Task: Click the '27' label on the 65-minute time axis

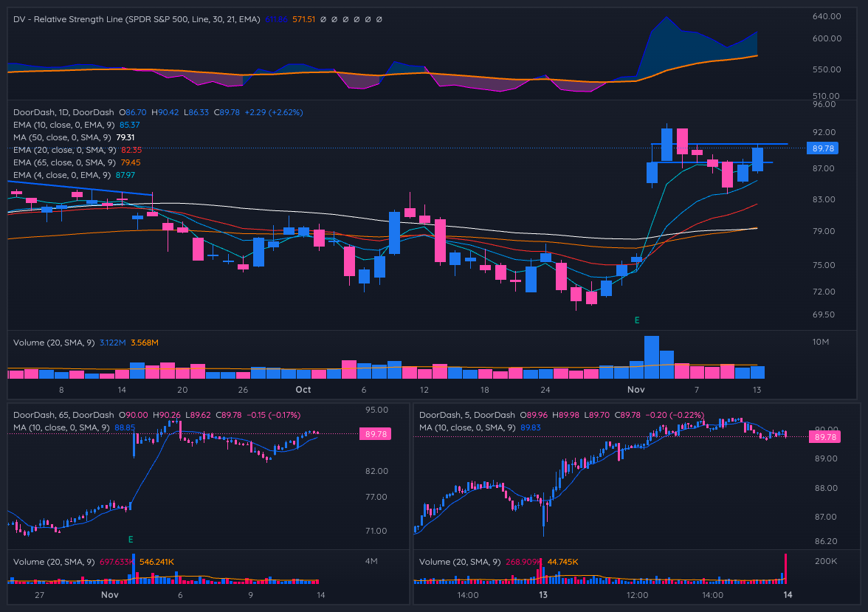Action: coord(39,595)
